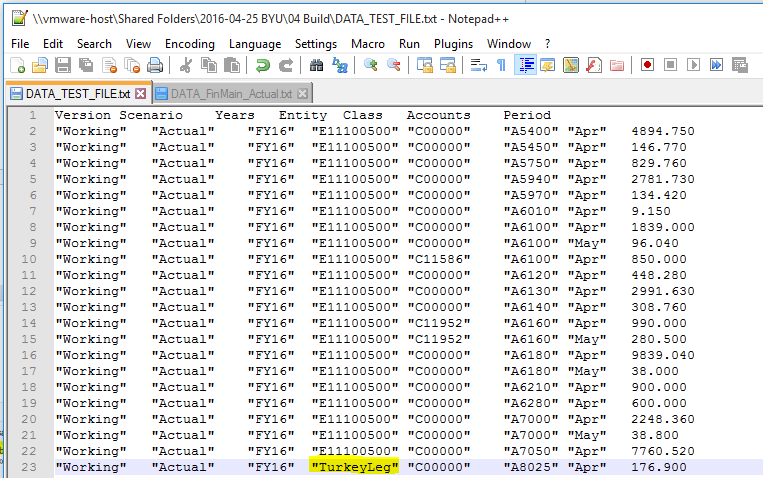Click the Paste clipboard icon

[x=232, y=65]
